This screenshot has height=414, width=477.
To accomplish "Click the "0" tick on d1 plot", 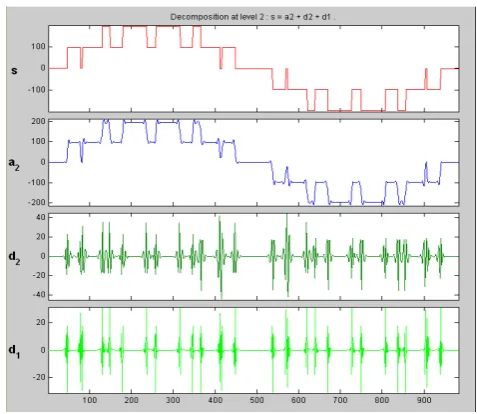I will tap(43, 350).
